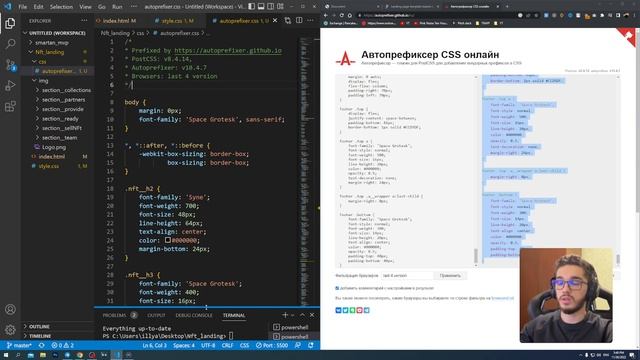The height and width of the screenshot is (360, 640).
Task: Split the editor to the right
Action: point(299,20)
